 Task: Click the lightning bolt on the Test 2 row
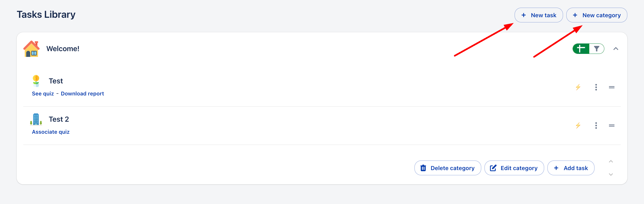coord(578,126)
